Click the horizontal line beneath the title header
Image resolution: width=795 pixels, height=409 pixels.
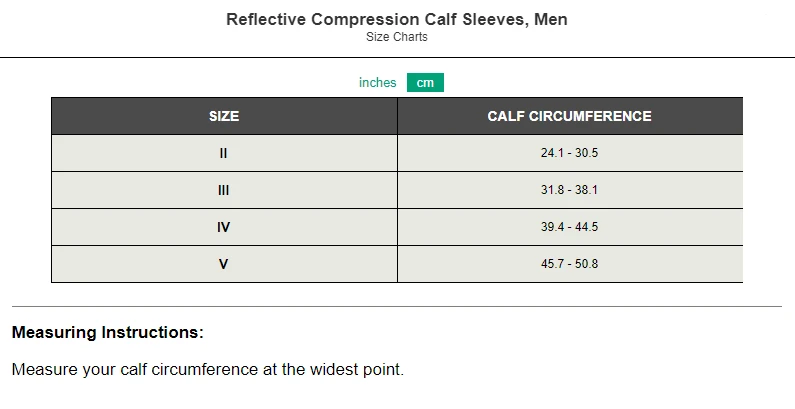pos(397,58)
